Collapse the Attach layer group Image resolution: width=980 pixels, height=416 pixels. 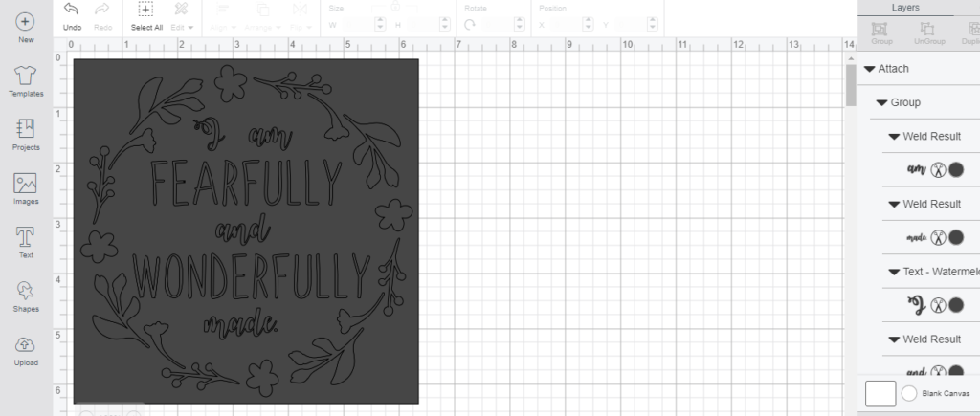(869, 69)
